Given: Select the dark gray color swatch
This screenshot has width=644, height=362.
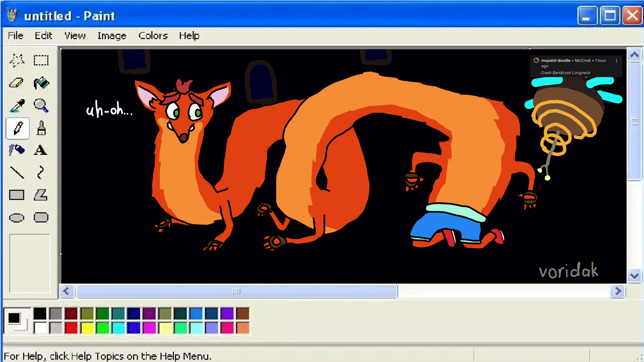Looking at the screenshot, I should (56, 314).
